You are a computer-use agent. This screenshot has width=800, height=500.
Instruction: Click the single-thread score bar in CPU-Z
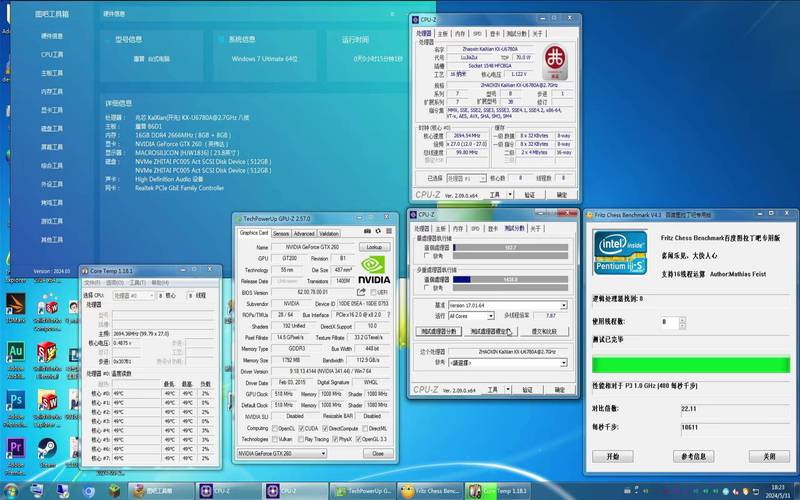pyautogui.click(x=510, y=247)
